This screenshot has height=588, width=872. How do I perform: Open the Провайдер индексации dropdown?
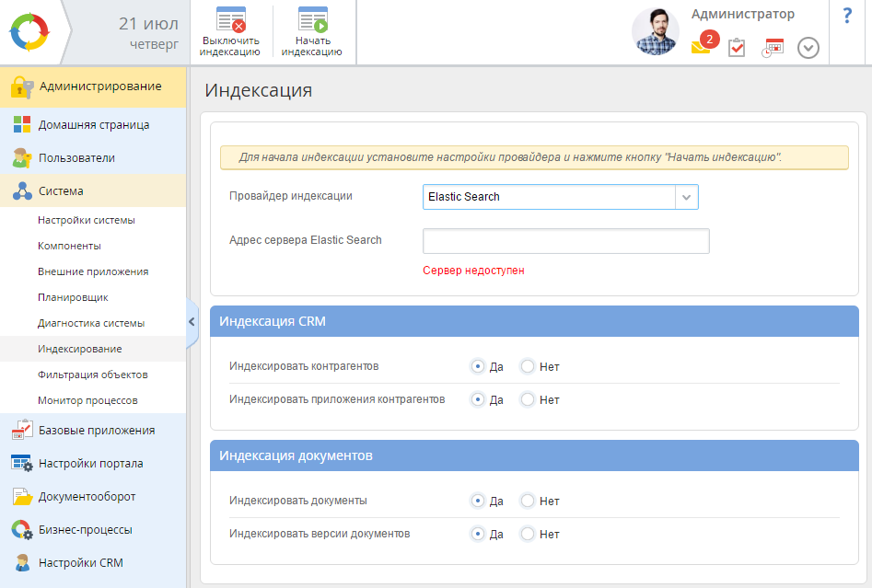click(x=686, y=197)
